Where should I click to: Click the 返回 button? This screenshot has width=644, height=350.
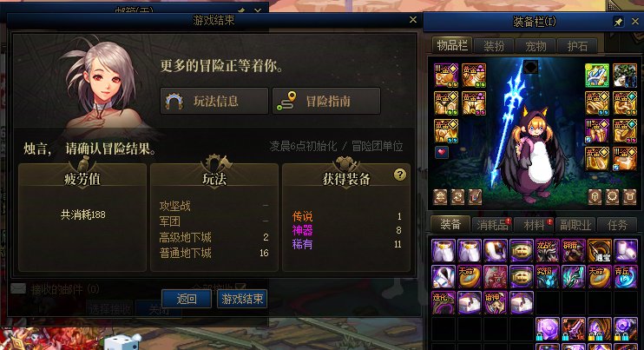pos(187,299)
